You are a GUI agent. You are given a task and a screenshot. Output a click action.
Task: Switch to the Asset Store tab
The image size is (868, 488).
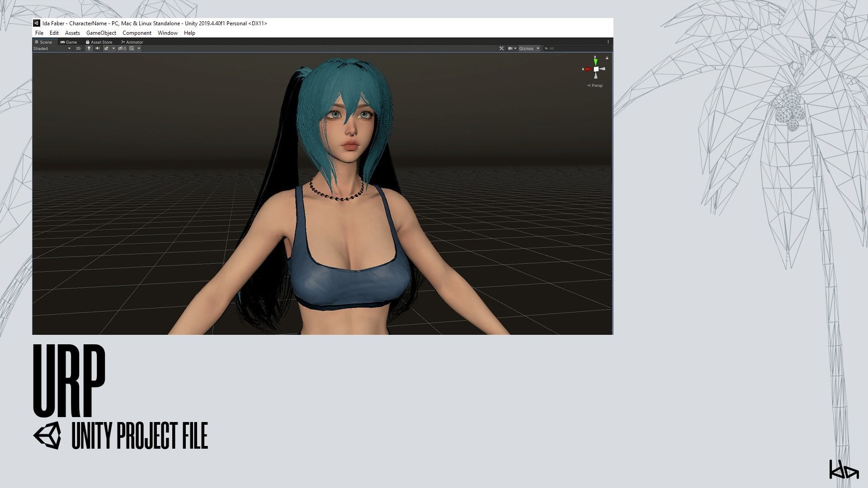(99, 42)
